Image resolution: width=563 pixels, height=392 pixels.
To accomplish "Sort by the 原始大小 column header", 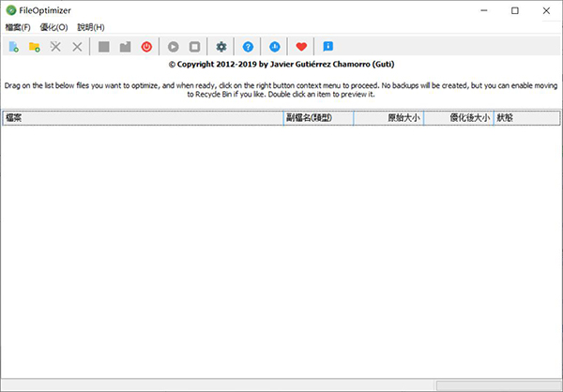I will click(388, 118).
